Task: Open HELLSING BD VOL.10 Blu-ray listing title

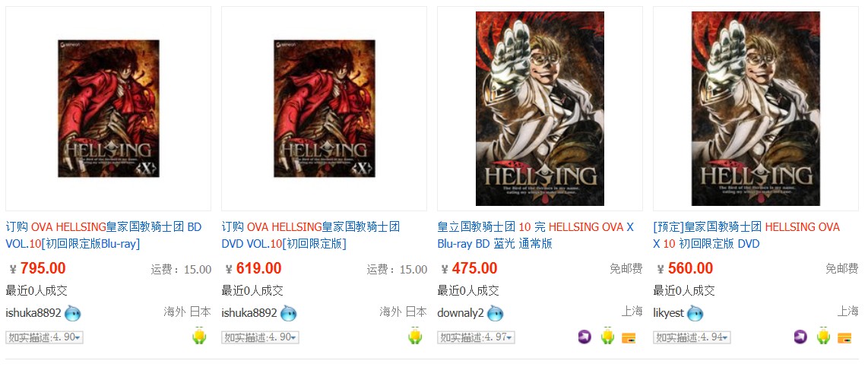Action: 103,236
